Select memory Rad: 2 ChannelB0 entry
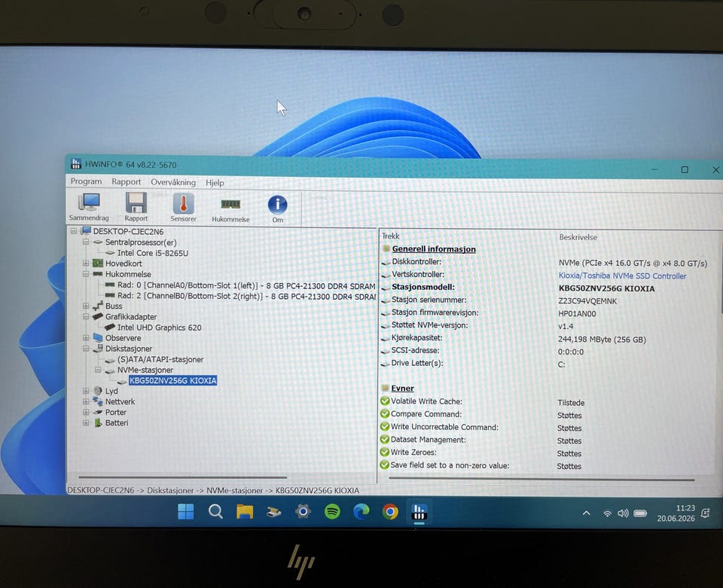723x588 pixels. pyautogui.click(x=247, y=297)
